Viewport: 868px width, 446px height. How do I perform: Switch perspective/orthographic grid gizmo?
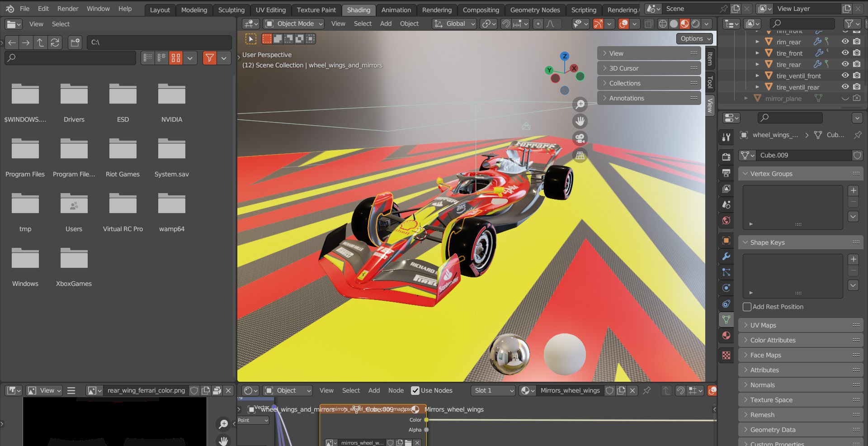(x=580, y=155)
